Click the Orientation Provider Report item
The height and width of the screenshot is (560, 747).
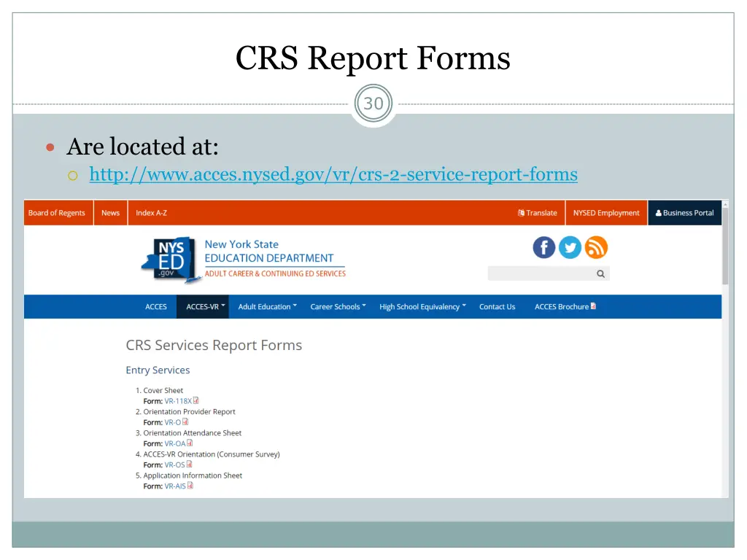189,411
